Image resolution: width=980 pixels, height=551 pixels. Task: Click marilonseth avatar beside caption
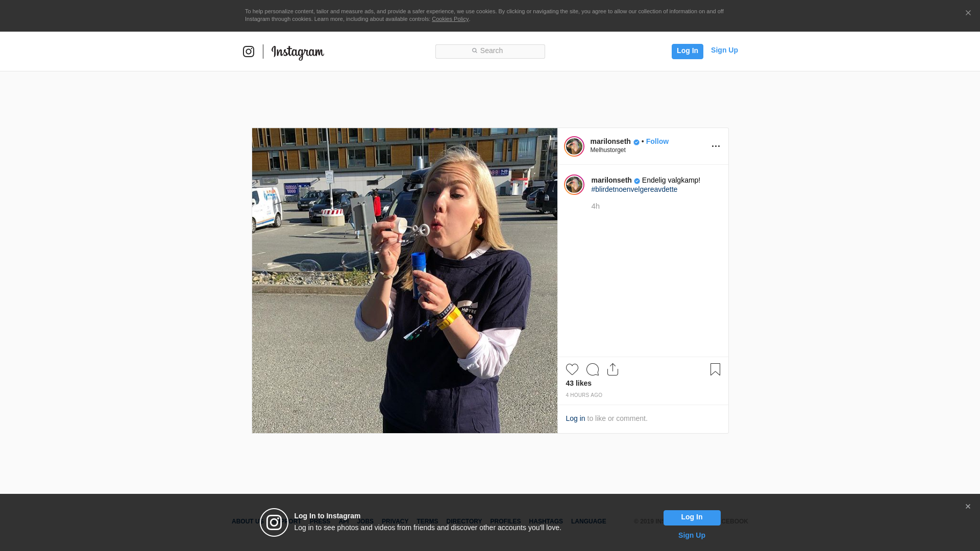574,185
